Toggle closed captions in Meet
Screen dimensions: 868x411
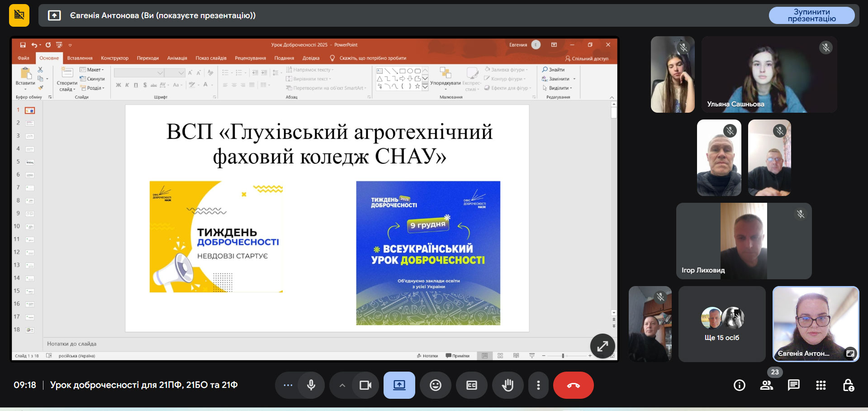coord(472,385)
